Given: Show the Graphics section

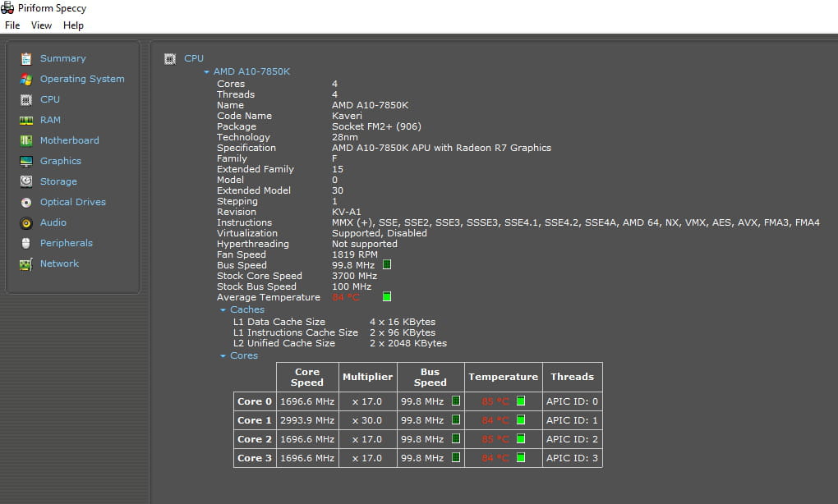Looking at the screenshot, I should point(61,161).
